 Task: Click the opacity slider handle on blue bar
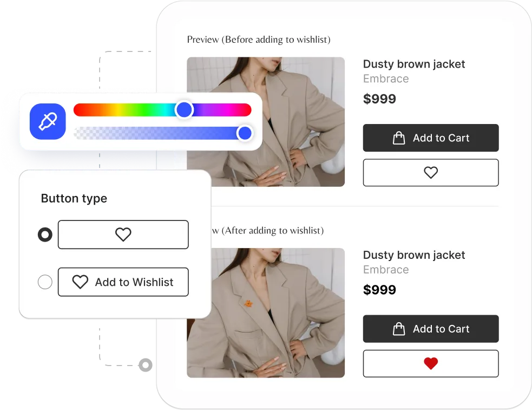point(245,133)
